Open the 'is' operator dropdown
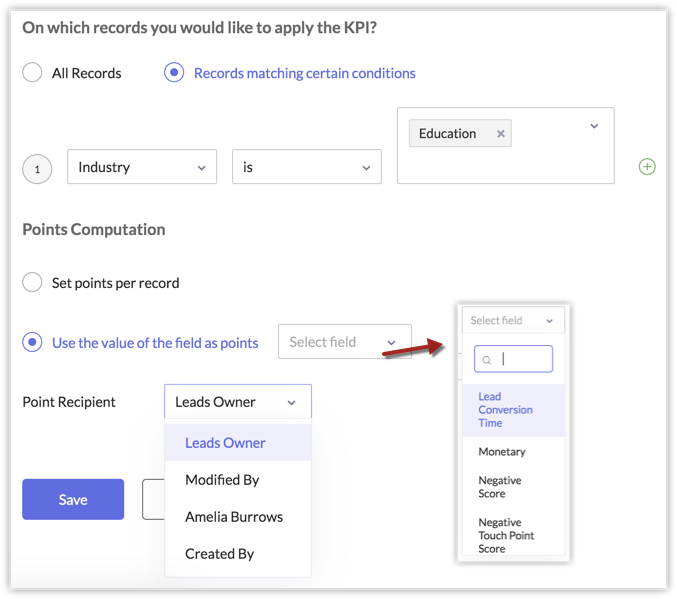 click(x=306, y=167)
